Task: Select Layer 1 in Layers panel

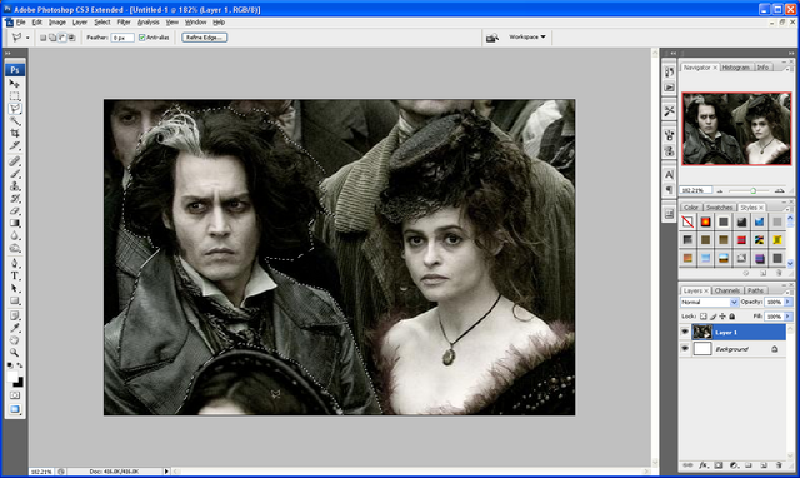Action: 738,332
